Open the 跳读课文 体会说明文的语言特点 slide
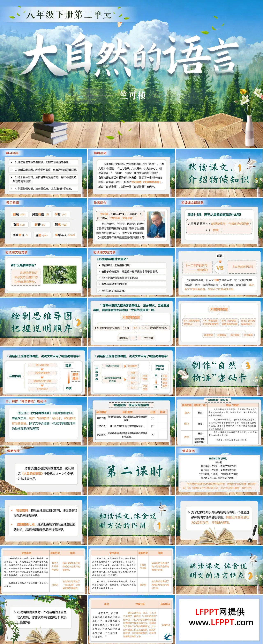The width and height of the screenshot is (263, 644). tap(219, 570)
